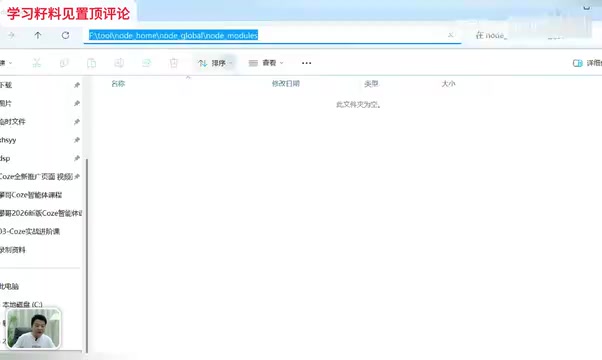
Task: Open the See more (...) menu
Action: click(306, 63)
